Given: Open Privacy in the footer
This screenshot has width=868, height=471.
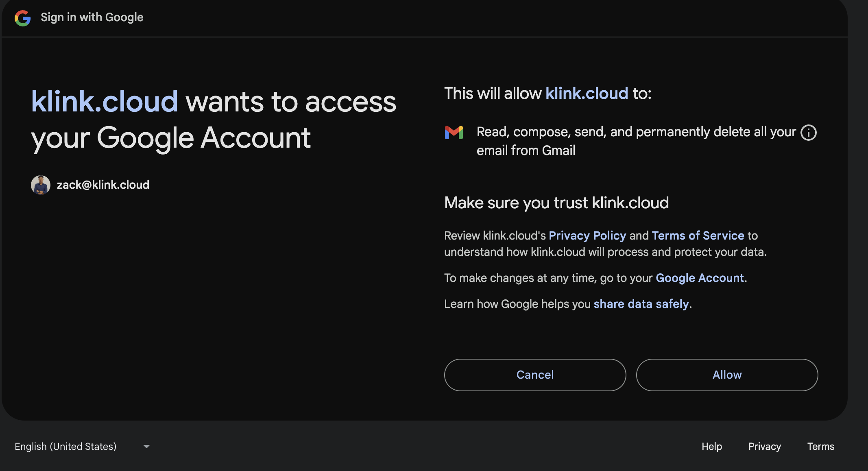Looking at the screenshot, I should (x=765, y=447).
